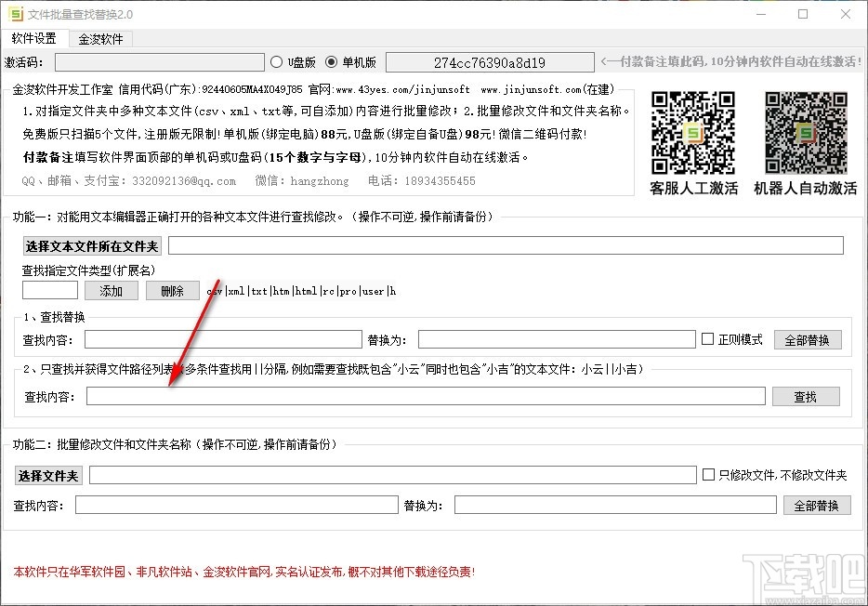Click the 机器人自动激活 label

coord(806,188)
